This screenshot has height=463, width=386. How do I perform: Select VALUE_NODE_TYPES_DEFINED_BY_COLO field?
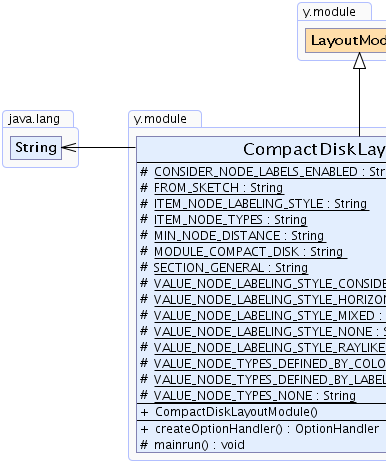tap(269, 364)
